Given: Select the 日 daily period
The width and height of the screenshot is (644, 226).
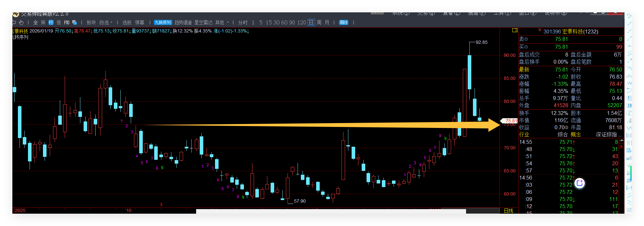Looking at the screenshot, I should pos(311,22).
